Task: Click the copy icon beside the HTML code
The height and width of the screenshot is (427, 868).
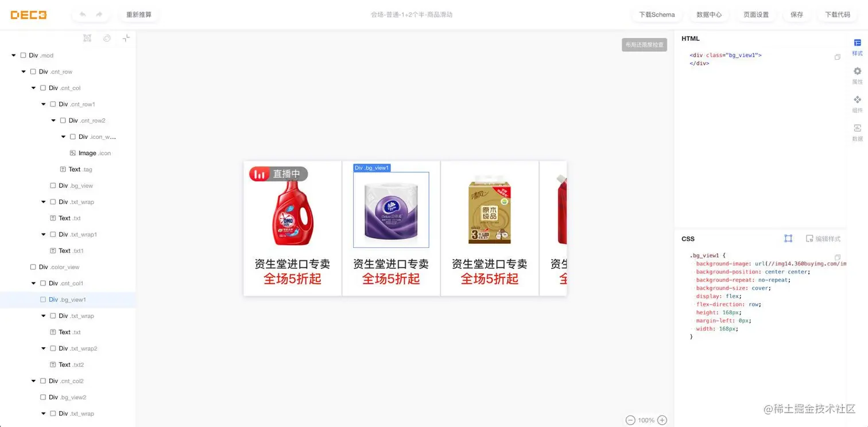Action: coord(838,57)
